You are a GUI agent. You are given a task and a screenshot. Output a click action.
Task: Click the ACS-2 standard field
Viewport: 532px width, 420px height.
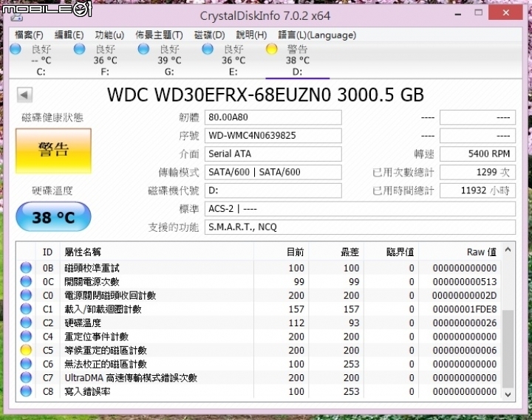[x=360, y=209]
